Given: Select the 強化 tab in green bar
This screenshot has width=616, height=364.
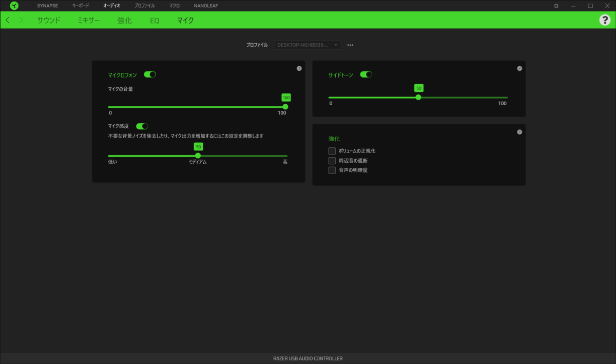Looking at the screenshot, I should pos(125,21).
